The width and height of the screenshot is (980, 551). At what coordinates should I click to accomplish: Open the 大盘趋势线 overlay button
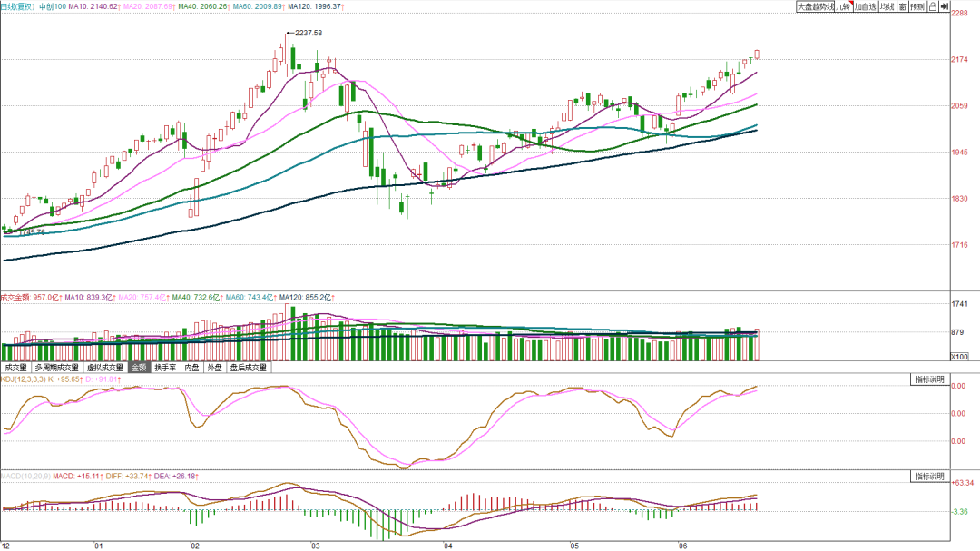pos(815,6)
